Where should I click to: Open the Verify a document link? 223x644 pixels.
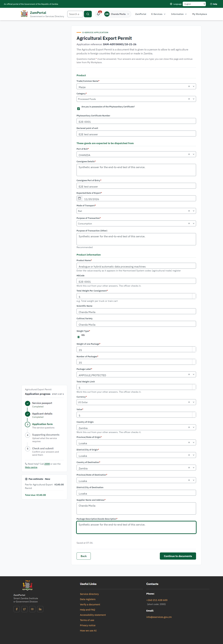90,605
